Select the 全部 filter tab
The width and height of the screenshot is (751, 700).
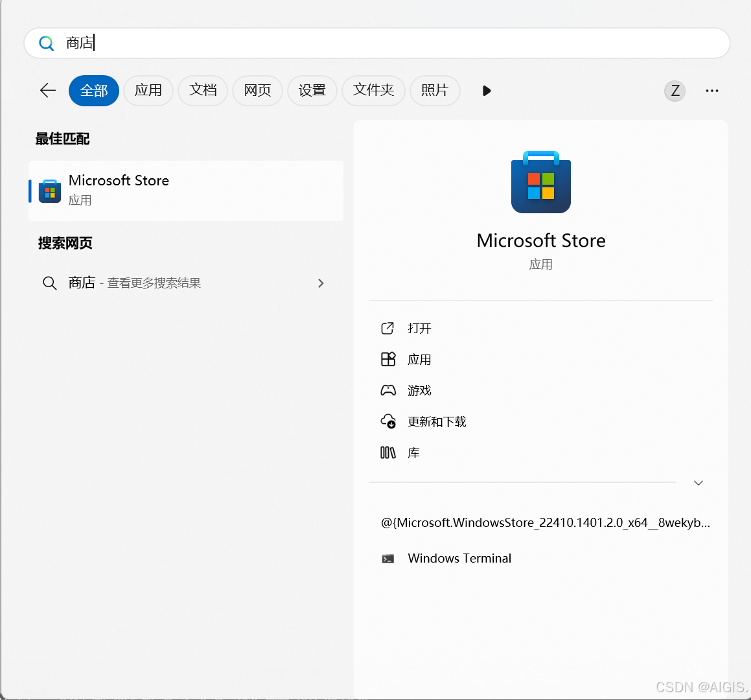[94, 91]
